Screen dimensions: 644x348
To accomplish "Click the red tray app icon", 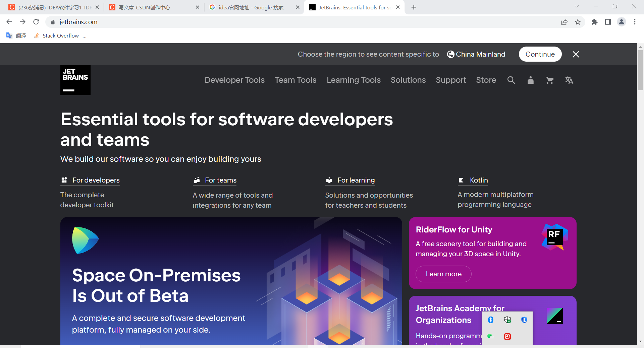I will click(x=507, y=336).
